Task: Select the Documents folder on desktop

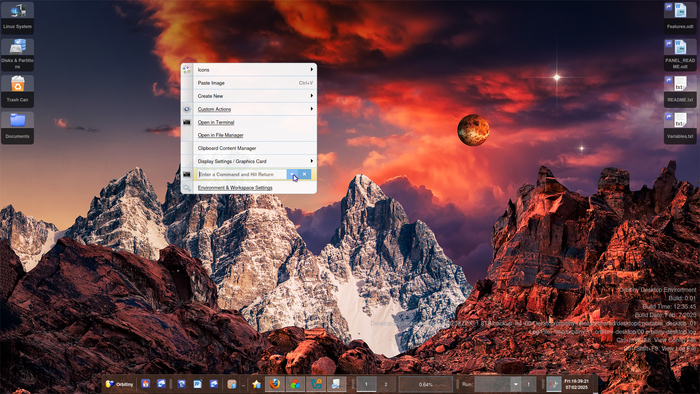Action: pyautogui.click(x=17, y=127)
